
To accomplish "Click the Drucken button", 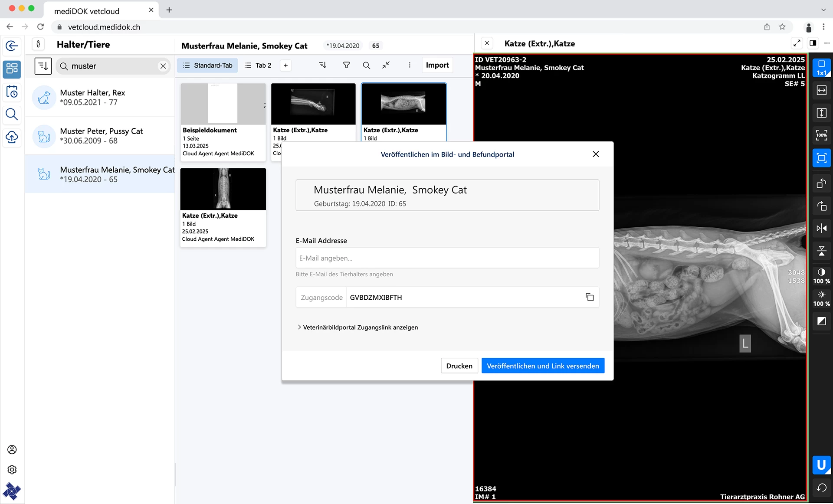I will pos(459,366).
